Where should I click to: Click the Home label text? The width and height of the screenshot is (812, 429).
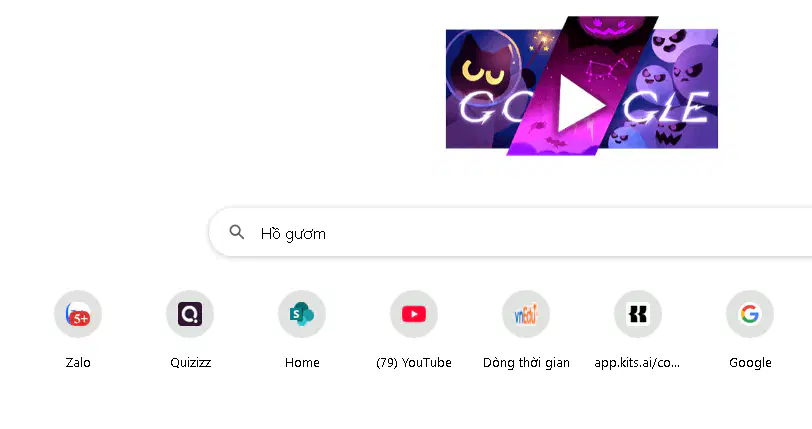click(302, 363)
